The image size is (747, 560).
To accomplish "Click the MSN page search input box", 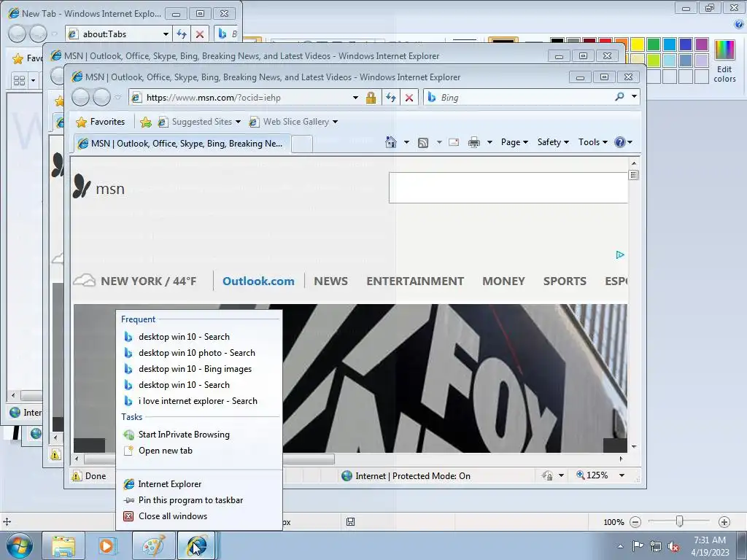I will click(x=508, y=187).
